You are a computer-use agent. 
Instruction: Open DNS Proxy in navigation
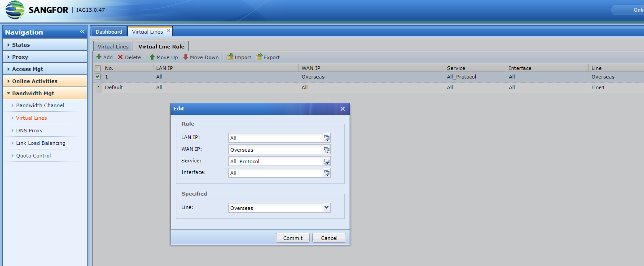click(29, 131)
